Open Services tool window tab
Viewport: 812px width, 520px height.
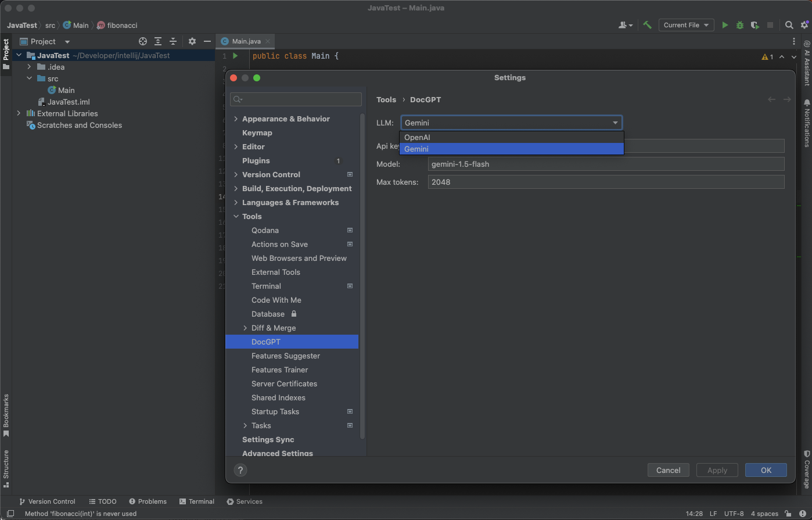(245, 501)
